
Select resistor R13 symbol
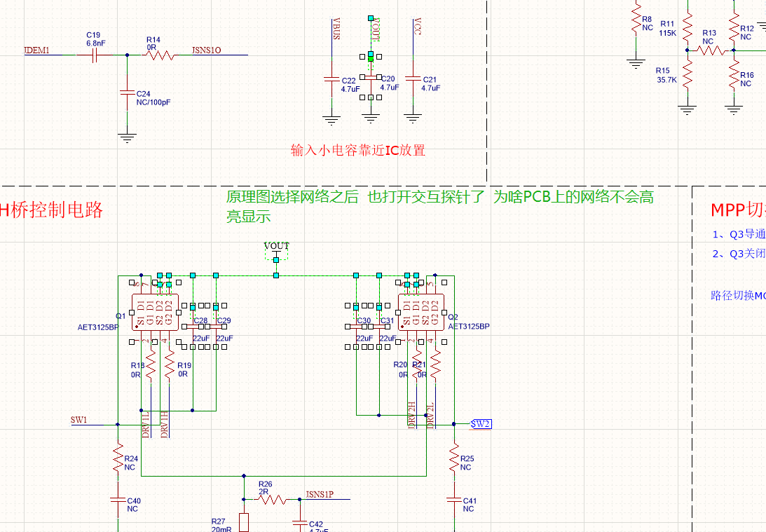click(711, 50)
